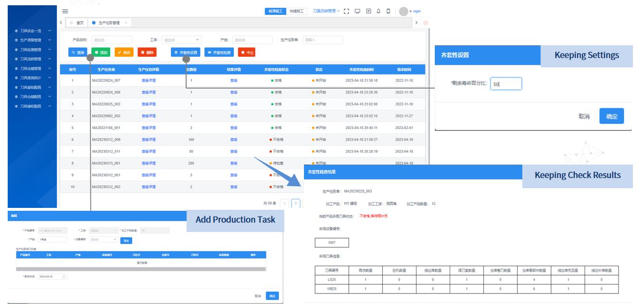Click the fullscreen toggle icon in header
The image size is (644, 308).
click(346, 11)
